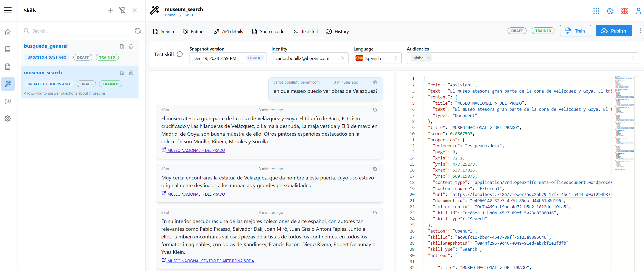Screen dimensions: 644x271
Task: View the Source code tab
Action: 268,31
